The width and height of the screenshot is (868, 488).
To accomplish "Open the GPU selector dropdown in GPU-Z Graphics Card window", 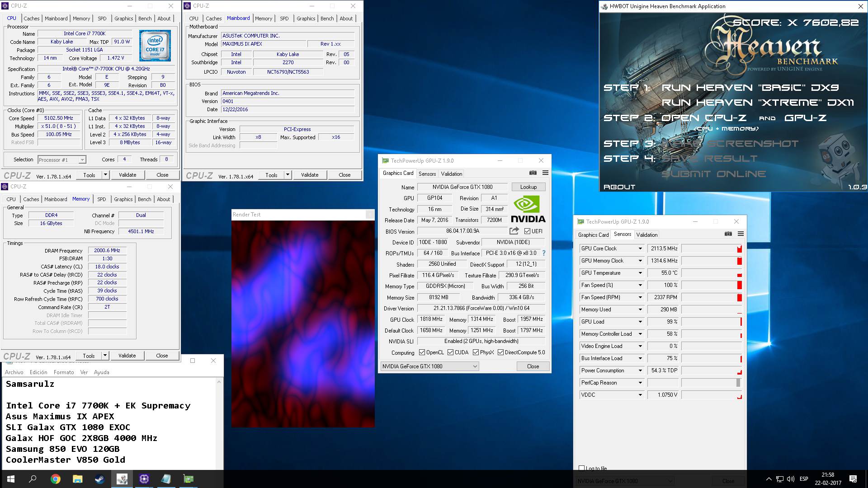I will pos(429,366).
